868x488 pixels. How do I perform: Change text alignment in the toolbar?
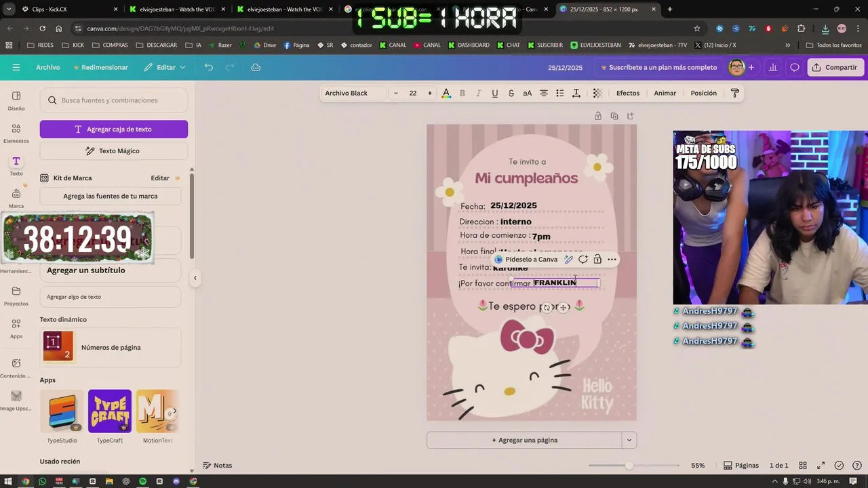click(544, 93)
